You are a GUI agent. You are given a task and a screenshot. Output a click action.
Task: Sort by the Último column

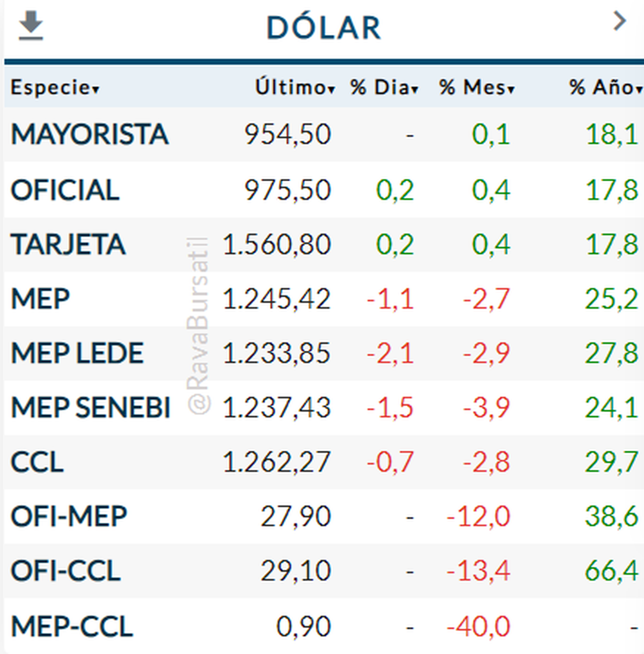pyautogui.click(x=295, y=87)
